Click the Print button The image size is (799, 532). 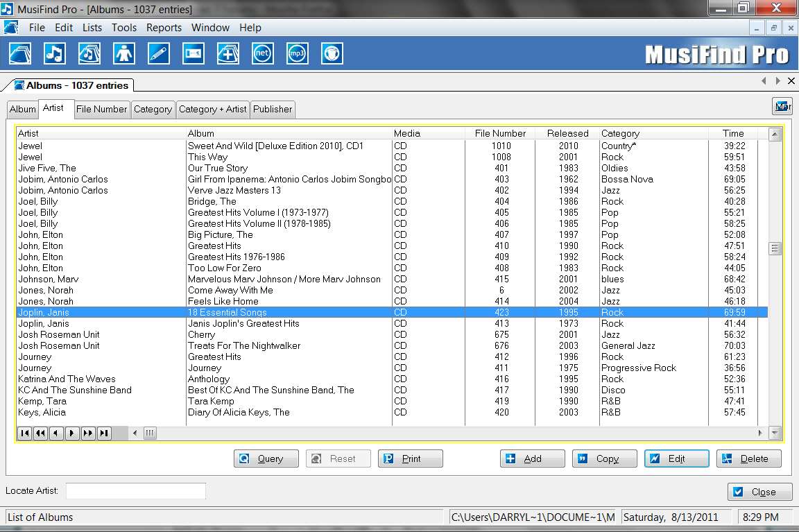410,458
